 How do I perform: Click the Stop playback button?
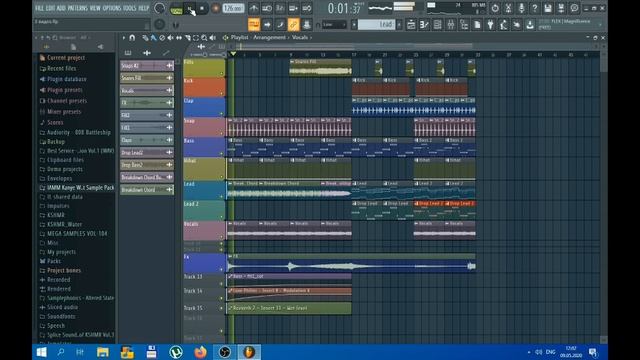click(x=202, y=9)
